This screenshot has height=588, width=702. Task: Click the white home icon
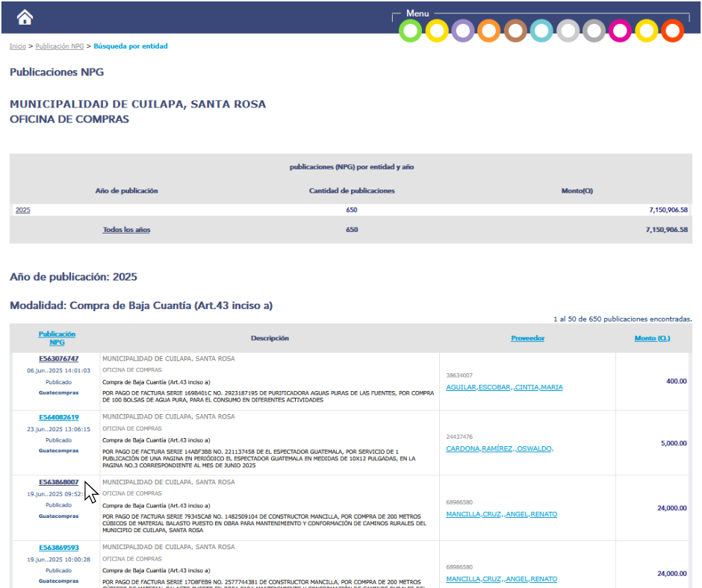(x=25, y=17)
